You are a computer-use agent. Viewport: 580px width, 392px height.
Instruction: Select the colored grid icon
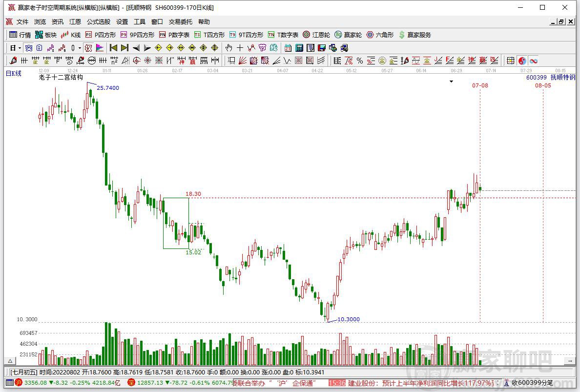click(511, 61)
